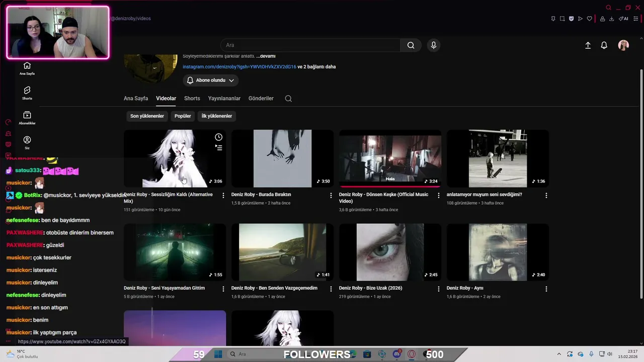Open the instagram.com/denizroby link
This screenshot has height=362, width=644.
tap(239, 67)
